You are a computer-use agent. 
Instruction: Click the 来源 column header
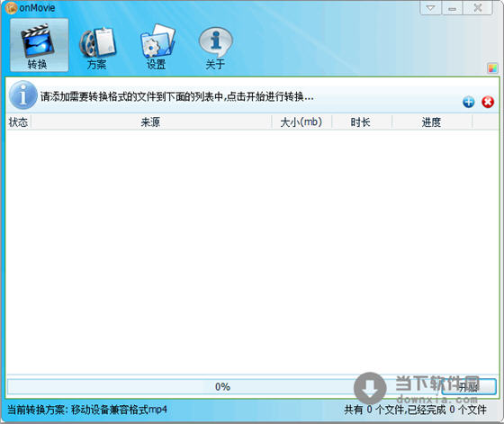pos(151,122)
